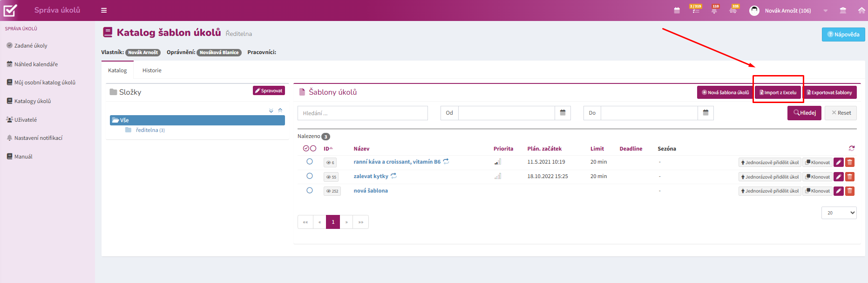Click repeat icon next to ranní káva
Image resolution: width=868 pixels, height=283 pixels.
446,161
